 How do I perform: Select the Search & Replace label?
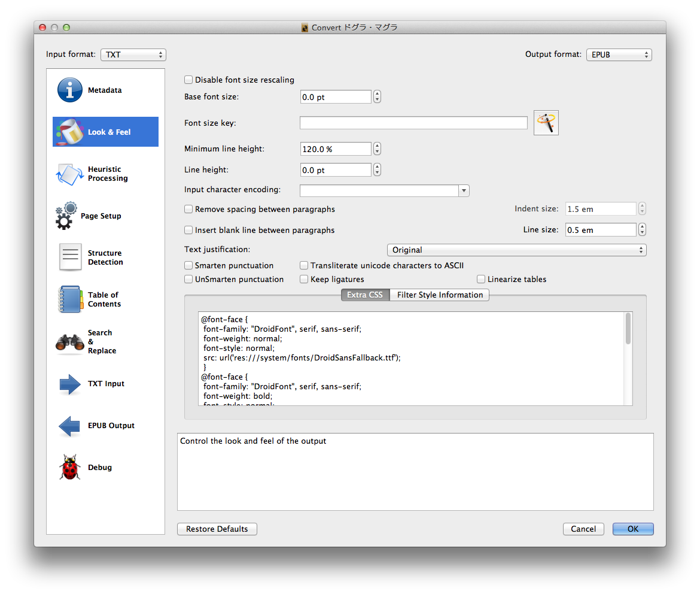click(x=102, y=342)
